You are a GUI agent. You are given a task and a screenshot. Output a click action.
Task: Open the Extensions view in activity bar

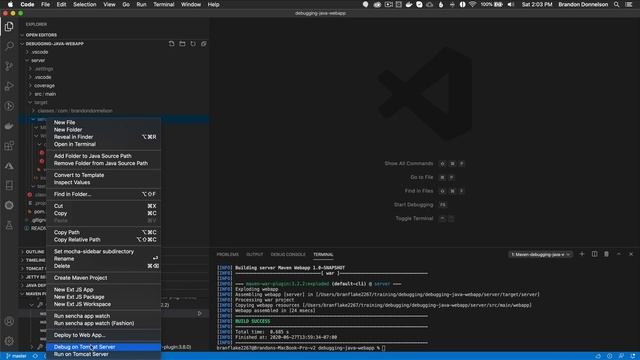coord(9,146)
